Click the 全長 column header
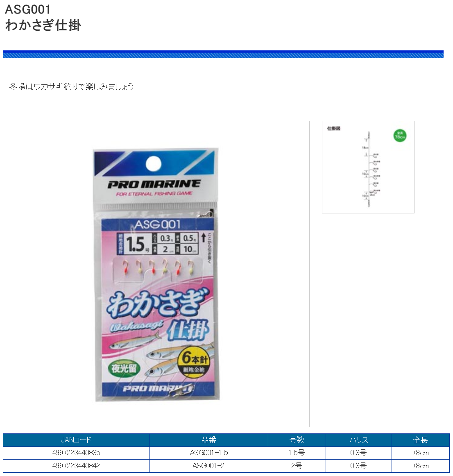453x476 pixels. [x=421, y=440]
